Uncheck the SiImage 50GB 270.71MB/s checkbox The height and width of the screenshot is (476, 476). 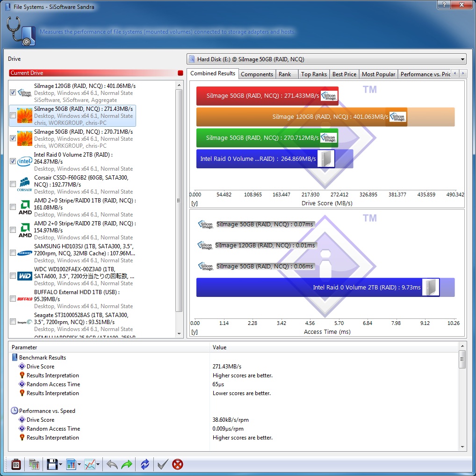click(13, 138)
